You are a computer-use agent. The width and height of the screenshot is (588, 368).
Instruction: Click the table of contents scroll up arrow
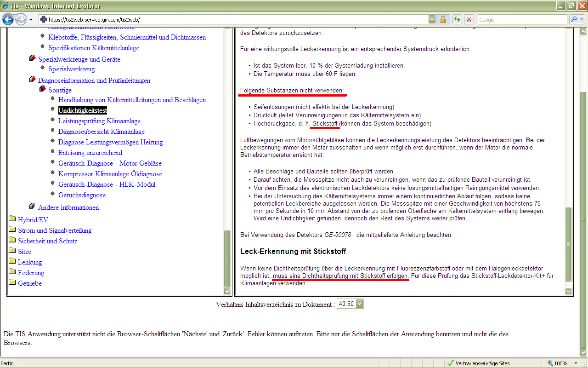click(227, 28)
